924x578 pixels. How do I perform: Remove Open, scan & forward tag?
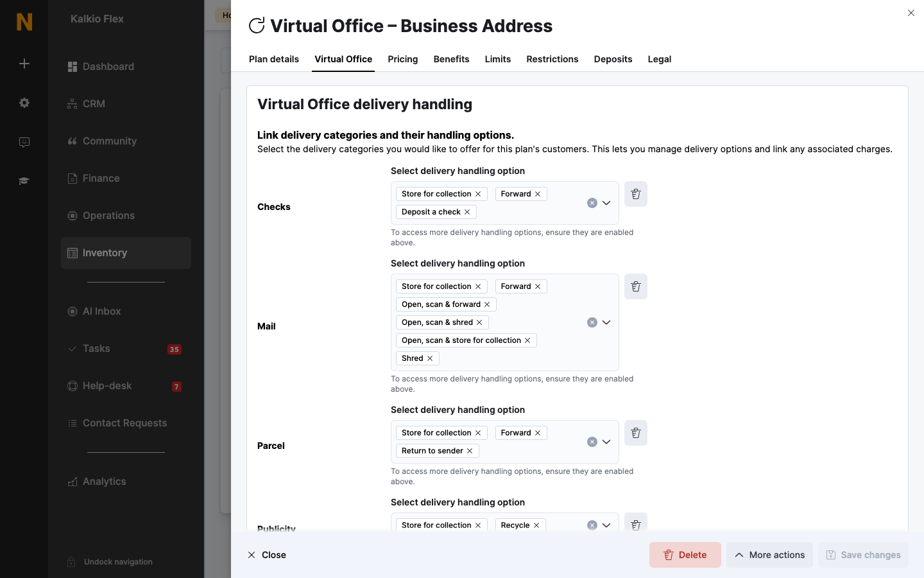click(487, 304)
